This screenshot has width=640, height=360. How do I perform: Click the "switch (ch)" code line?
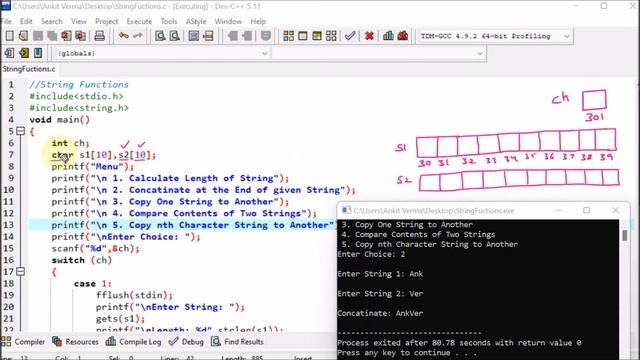click(81, 260)
